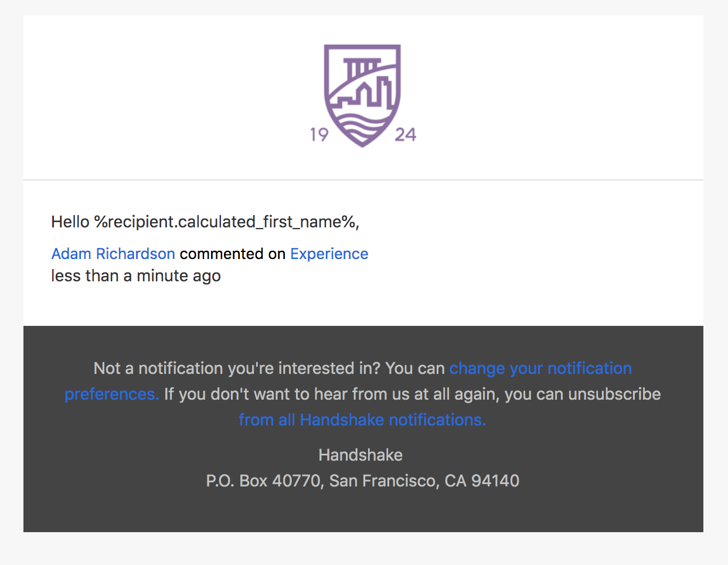
Task: Click the purple shield crest logo
Action: (x=363, y=96)
